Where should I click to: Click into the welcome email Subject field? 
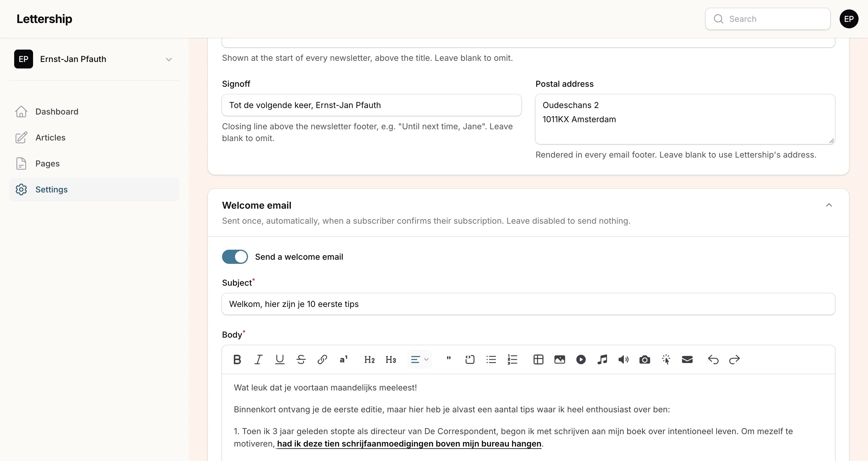[528, 304]
